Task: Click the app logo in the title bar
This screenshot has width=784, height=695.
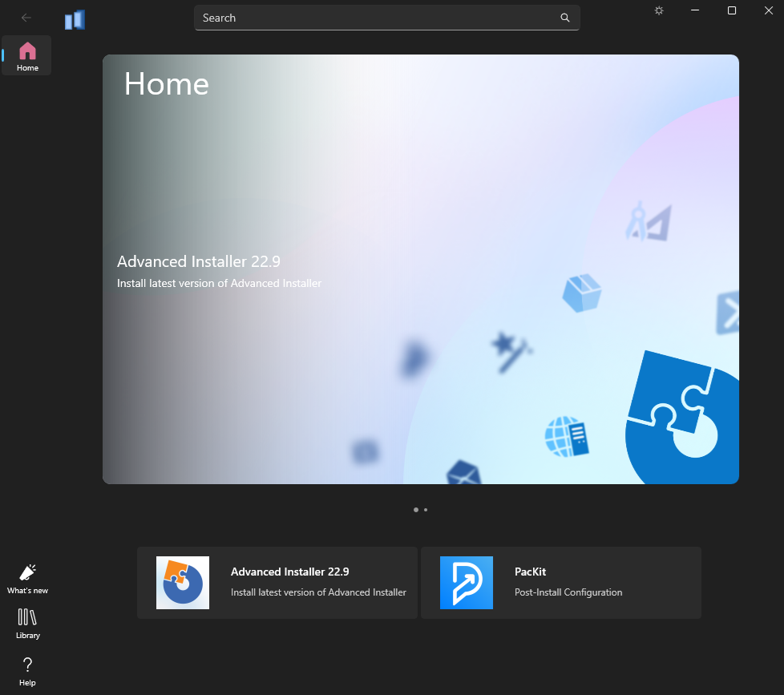Action: pos(75,20)
